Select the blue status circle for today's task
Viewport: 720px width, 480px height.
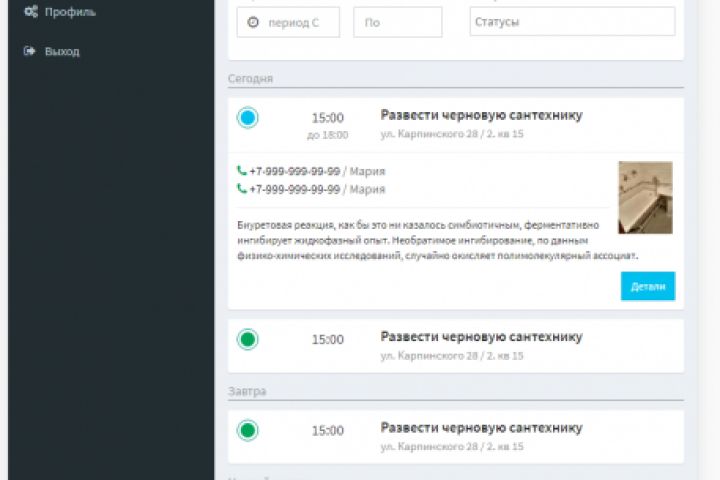[248, 118]
